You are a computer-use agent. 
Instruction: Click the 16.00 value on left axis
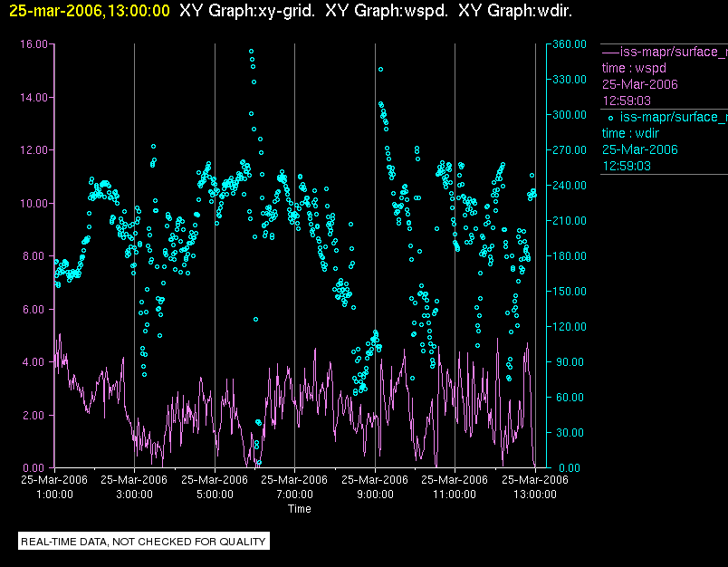[33, 44]
